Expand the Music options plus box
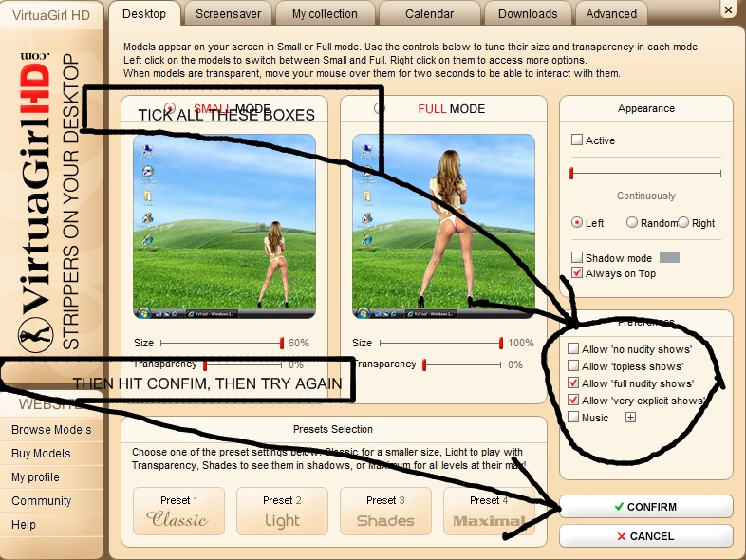 coord(630,418)
